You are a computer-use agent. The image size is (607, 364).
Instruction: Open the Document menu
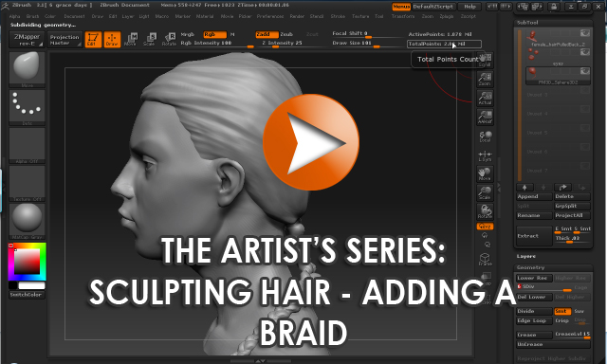(x=74, y=16)
